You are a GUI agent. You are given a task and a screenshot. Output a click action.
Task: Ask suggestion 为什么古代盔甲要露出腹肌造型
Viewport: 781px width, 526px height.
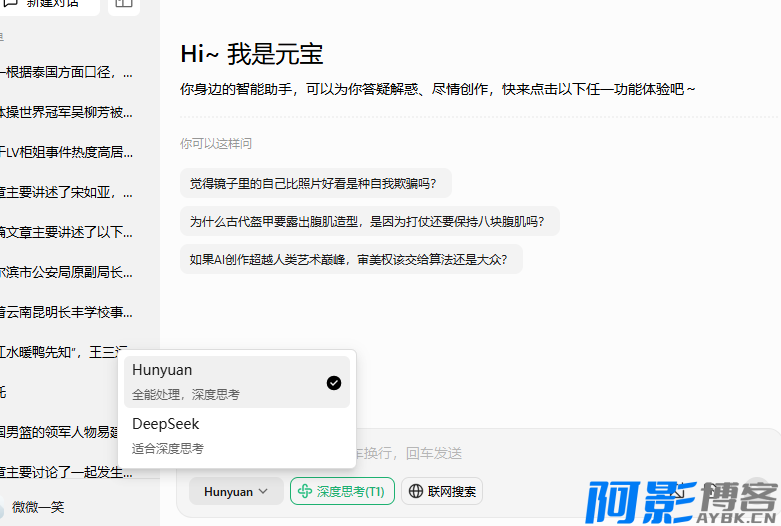370,221
